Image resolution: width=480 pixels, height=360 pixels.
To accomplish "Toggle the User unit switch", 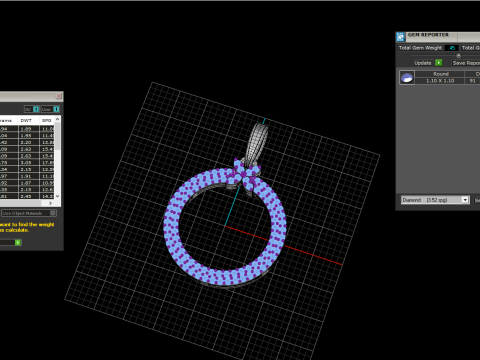I will point(50,109).
